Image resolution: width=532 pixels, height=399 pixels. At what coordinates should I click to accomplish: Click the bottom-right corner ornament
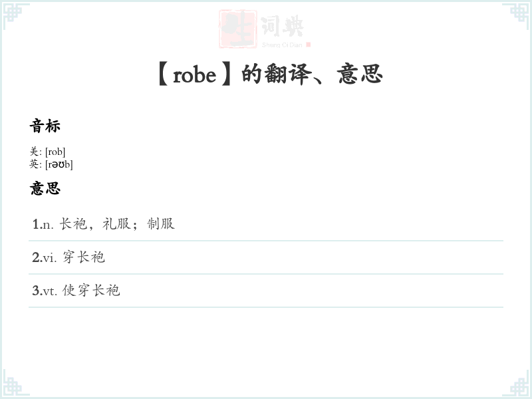(516, 383)
